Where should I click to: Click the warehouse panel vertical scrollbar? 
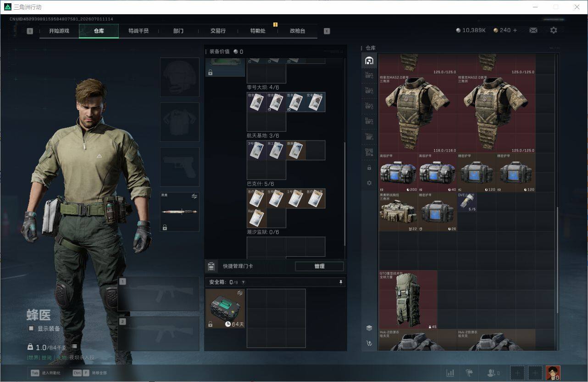(557, 260)
